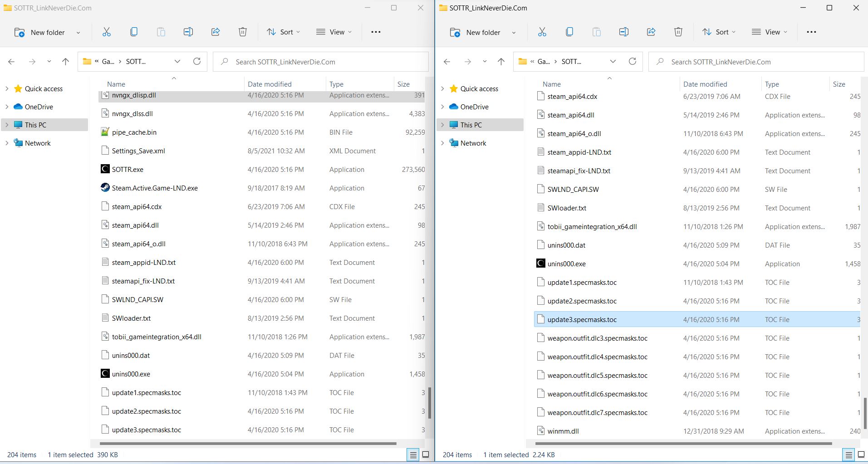This screenshot has height=464, width=868.
Task: Go up one folder level in left window
Action: click(x=65, y=62)
